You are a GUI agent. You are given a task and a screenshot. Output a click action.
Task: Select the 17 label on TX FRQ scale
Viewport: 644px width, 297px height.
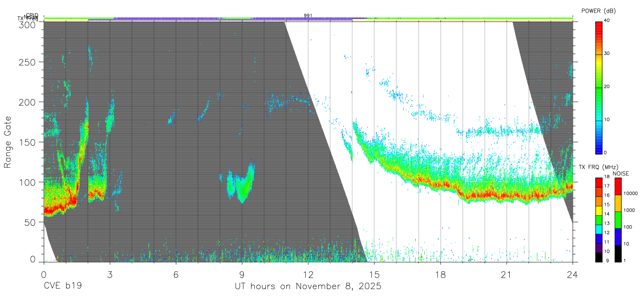[x=607, y=186]
